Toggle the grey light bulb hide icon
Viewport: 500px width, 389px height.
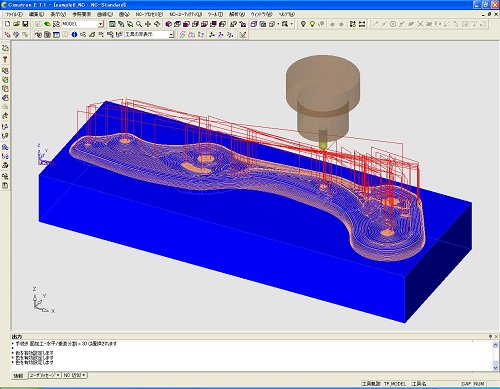point(303,24)
